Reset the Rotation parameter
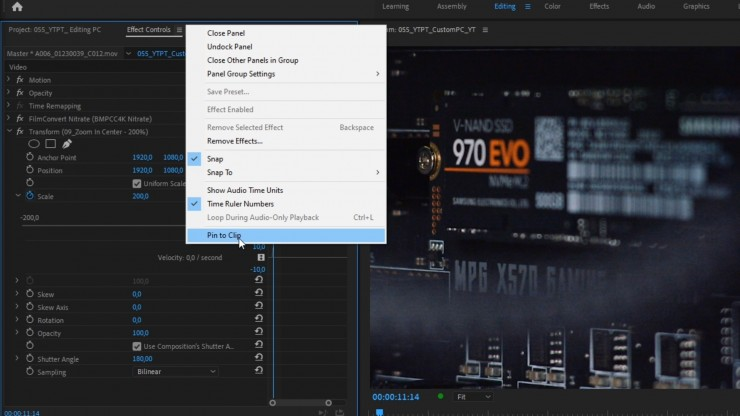Viewport: 740px width, 416px height. pyautogui.click(x=259, y=319)
